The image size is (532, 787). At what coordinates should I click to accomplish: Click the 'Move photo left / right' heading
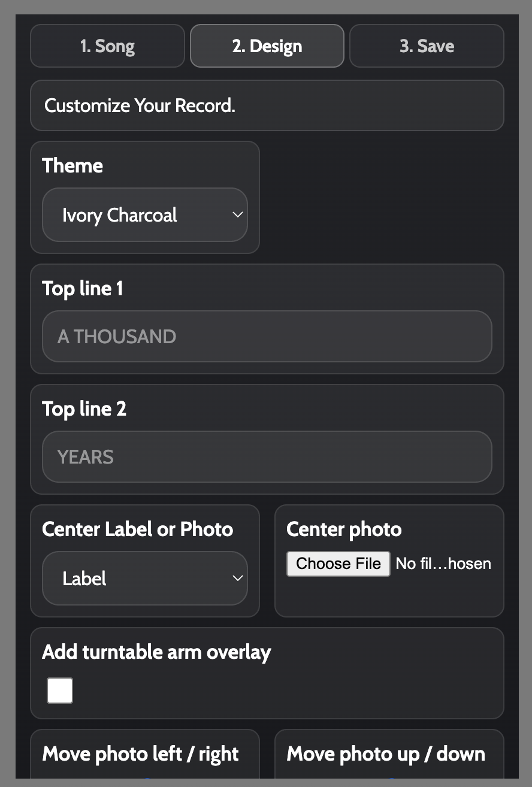[141, 754]
